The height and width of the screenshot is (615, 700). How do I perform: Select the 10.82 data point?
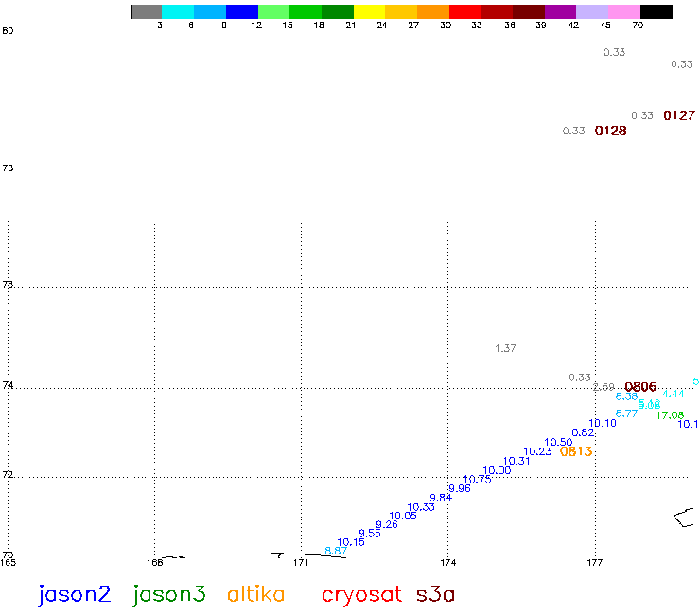pyautogui.click(x=580, y=432)
